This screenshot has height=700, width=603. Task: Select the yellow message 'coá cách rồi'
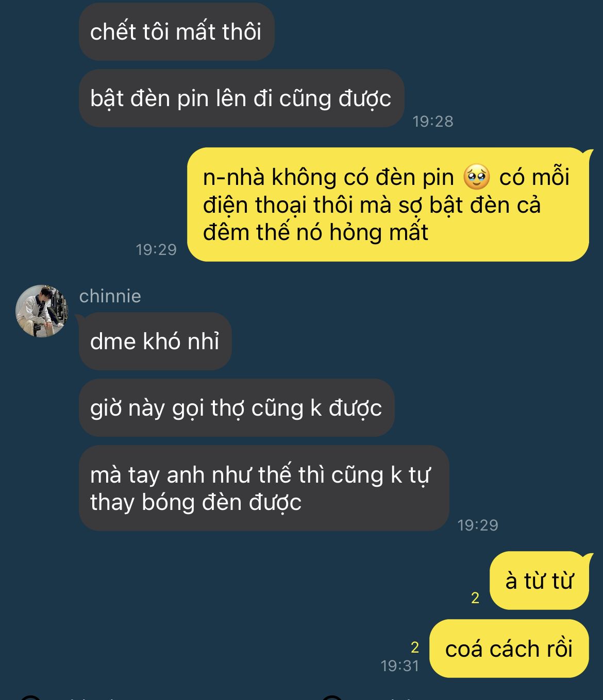click(509, 648)
